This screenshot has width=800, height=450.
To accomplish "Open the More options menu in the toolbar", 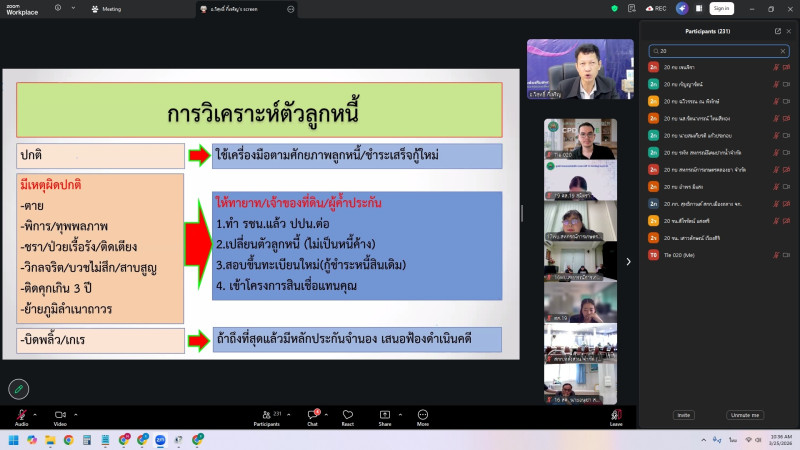I will point(423,414).
